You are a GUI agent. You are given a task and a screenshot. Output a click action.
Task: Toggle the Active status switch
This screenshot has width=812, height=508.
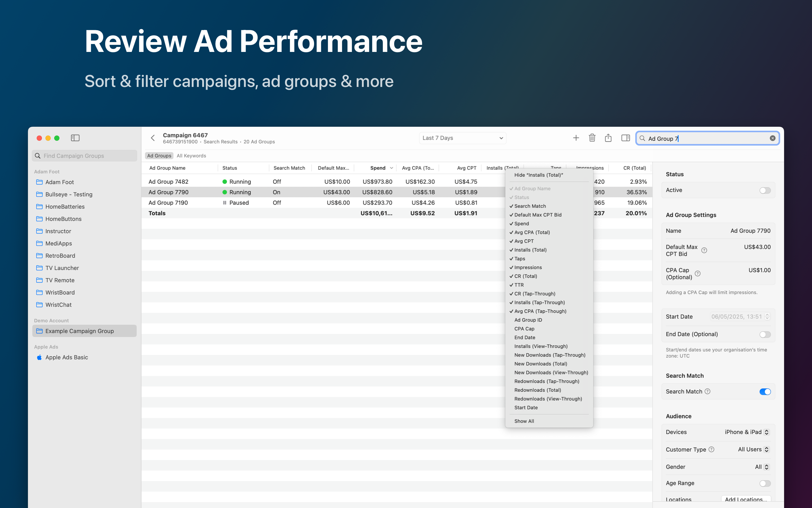click(765, 190)
